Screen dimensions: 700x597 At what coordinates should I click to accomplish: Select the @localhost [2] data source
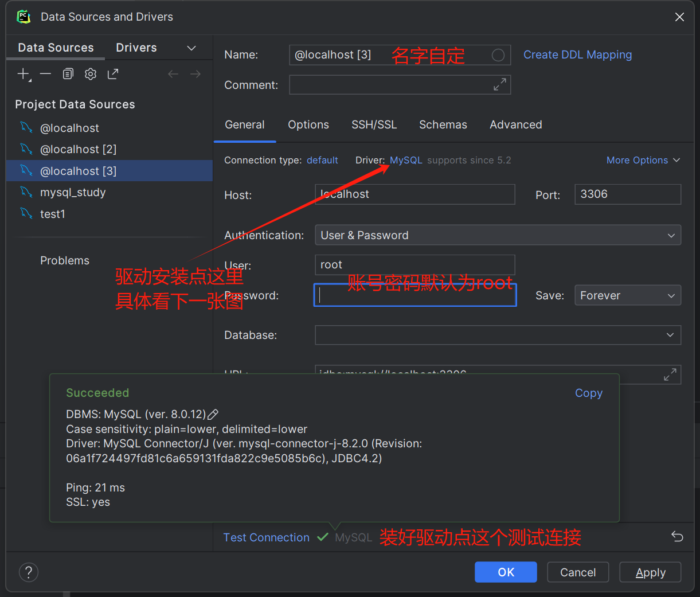(110, 149)
